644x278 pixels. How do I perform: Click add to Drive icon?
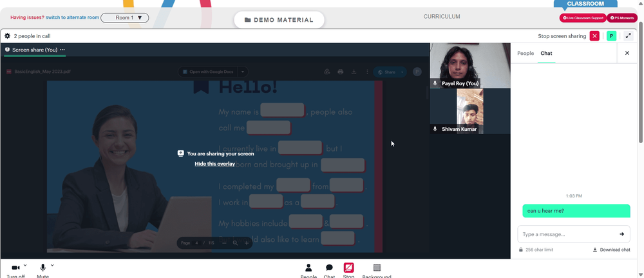click(327, 72)
